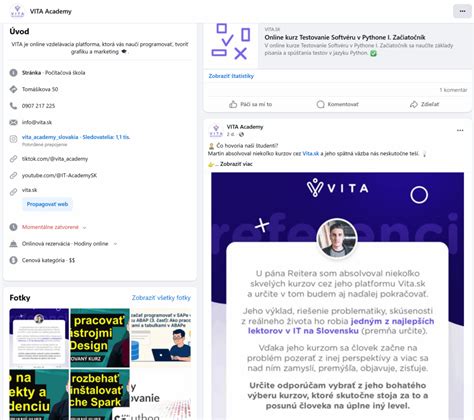Click the Instagram icon beside vita_academy_slovakia
This screenshot has width=474, height=420.
pyautogui.click(x=13, y=139)
